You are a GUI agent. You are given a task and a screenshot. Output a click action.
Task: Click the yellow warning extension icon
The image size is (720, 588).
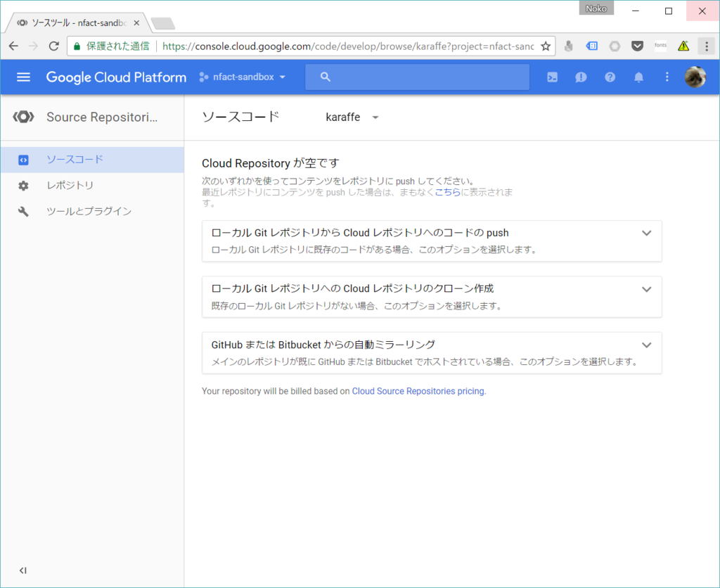pyautogui.click(x=683, y=46)
